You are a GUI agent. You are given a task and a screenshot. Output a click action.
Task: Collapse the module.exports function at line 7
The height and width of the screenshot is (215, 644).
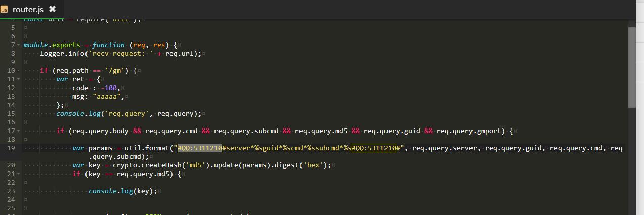click(x=19, y=45)
